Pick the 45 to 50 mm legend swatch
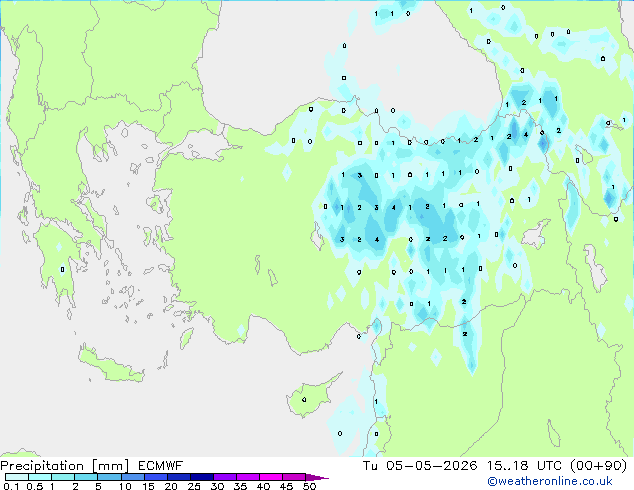The width and height of the screenshot is (634, 490). [x=294, y=477]
